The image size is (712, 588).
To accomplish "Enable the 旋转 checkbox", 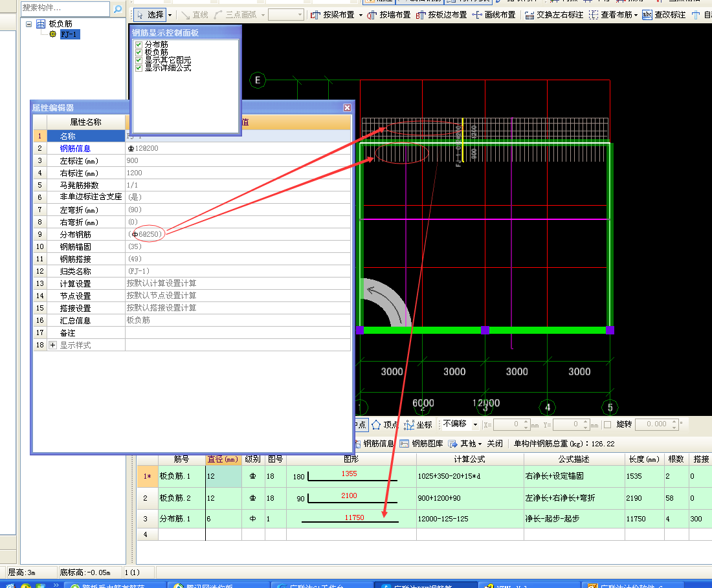I will pos(608,424).
